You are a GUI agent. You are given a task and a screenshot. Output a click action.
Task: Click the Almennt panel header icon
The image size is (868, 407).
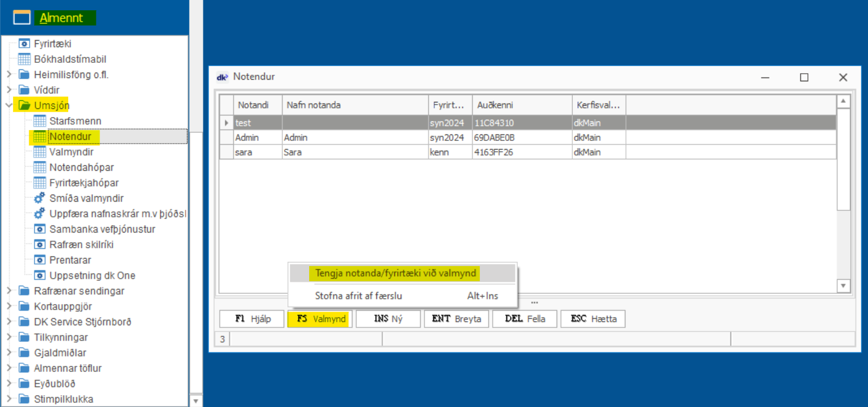[x=22, y=18]
